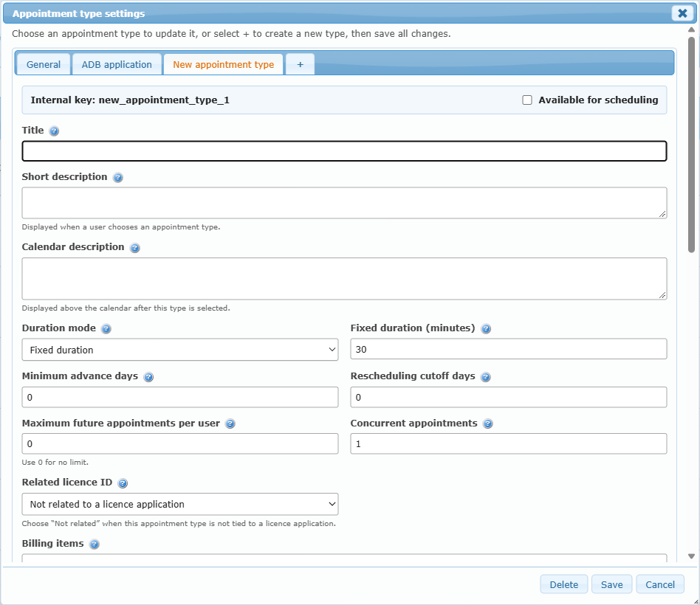Click help icon beside Calendar description

coord(135,248)
